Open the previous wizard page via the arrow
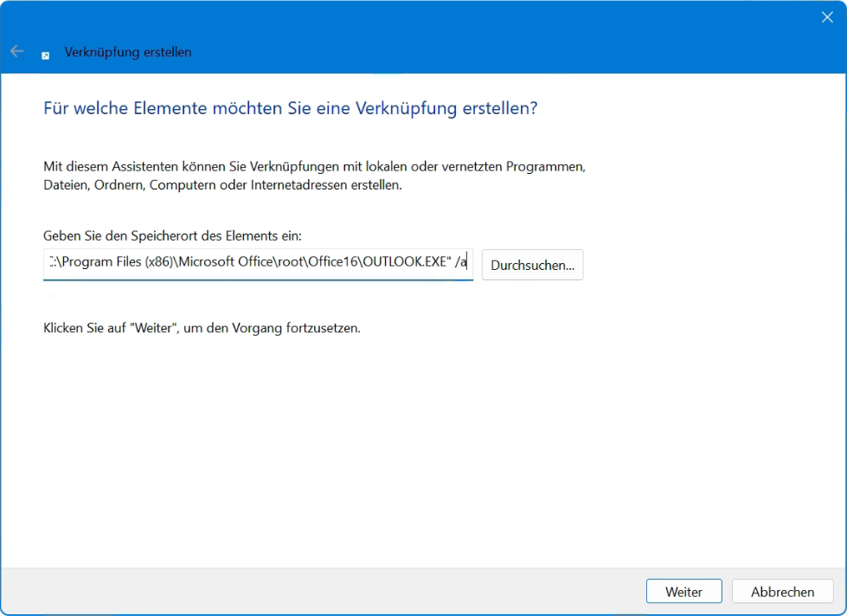This screenshot has height=616, width=847. (16, 52)
